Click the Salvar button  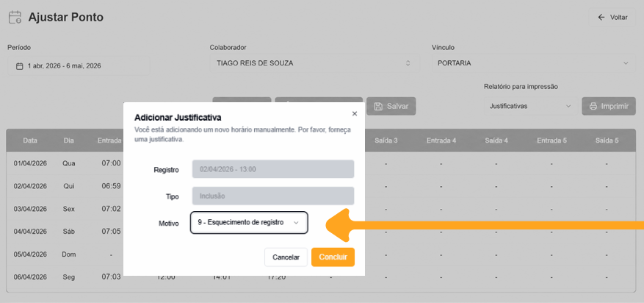click(391, 106)
